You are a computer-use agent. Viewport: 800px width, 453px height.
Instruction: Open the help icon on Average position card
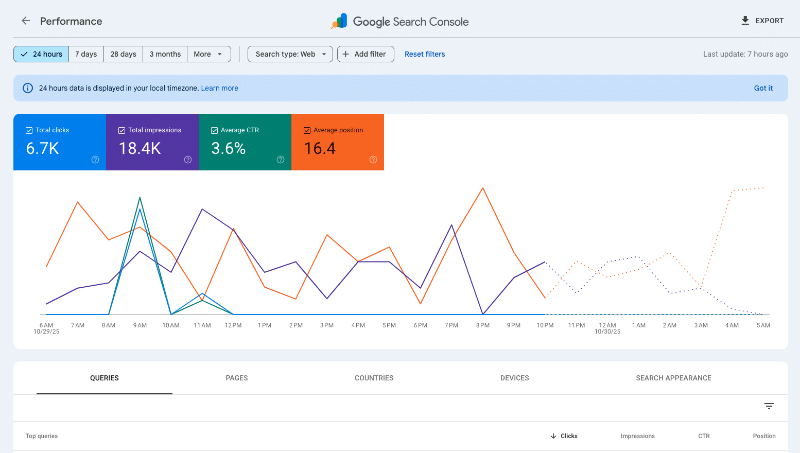point(373,160)
